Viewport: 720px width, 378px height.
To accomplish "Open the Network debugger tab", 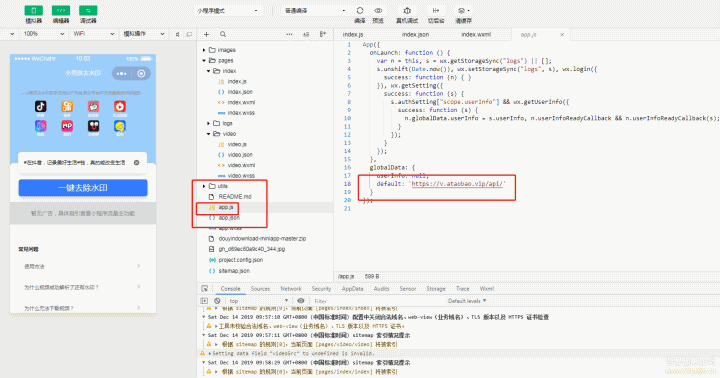I will click(x=291, y=289).
